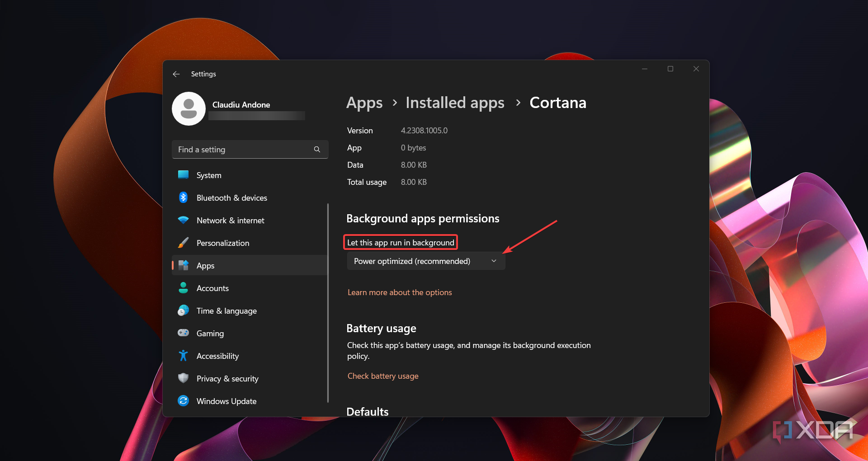The width and height of the screenshot is (868, 461).
Task: Open Check battery usage link
Action: pos(383,376)
